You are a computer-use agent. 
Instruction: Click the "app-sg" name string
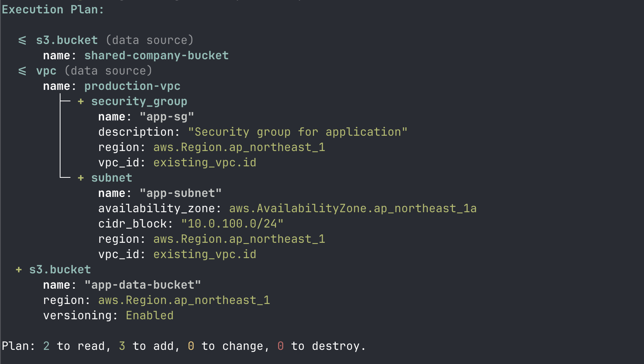(x=167, y=117)
